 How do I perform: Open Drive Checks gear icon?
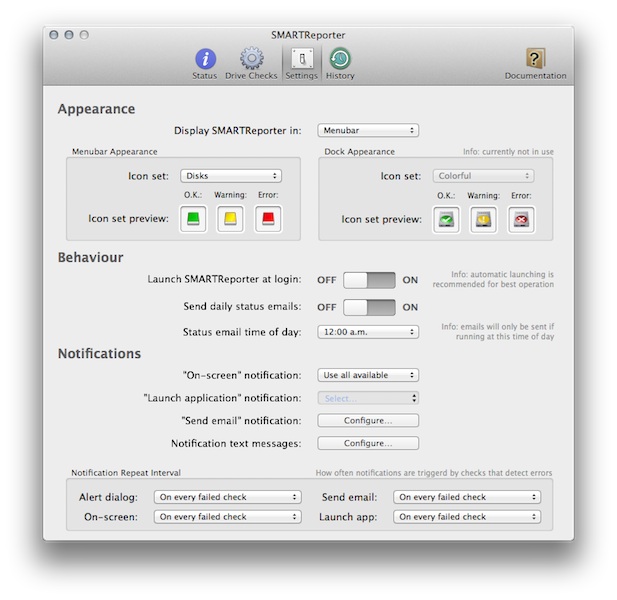click(x=250, y=60)
